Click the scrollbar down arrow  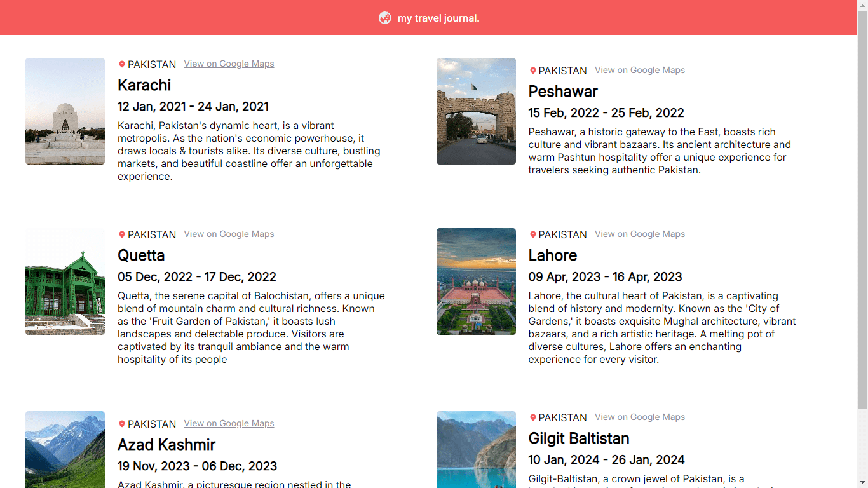[863, 483]
